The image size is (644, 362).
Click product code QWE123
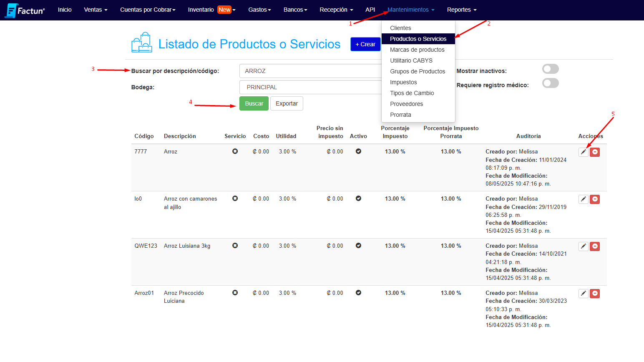coord(146,246)
